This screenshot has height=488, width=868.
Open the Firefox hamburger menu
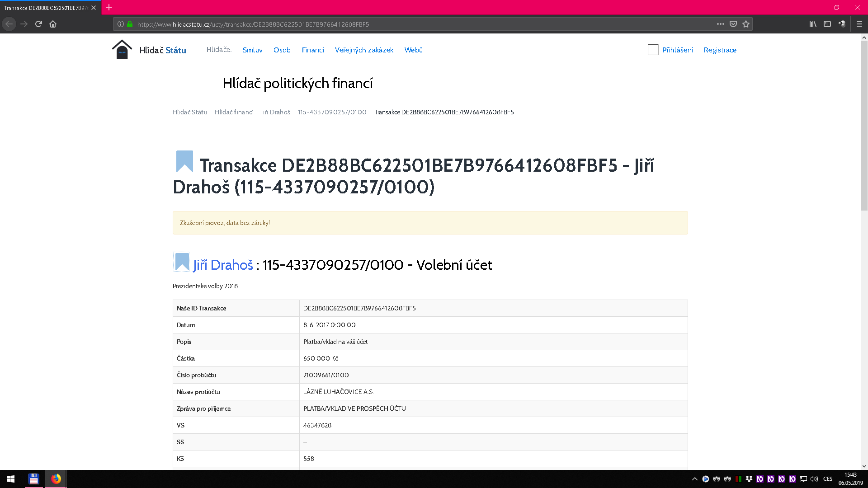859,24
